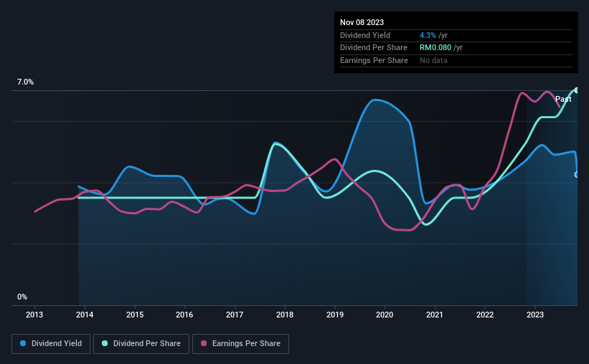The height and width of the screenshot is (364, 589).
Task: Select the 2013 x-axis label
Action: click(34, 315)
